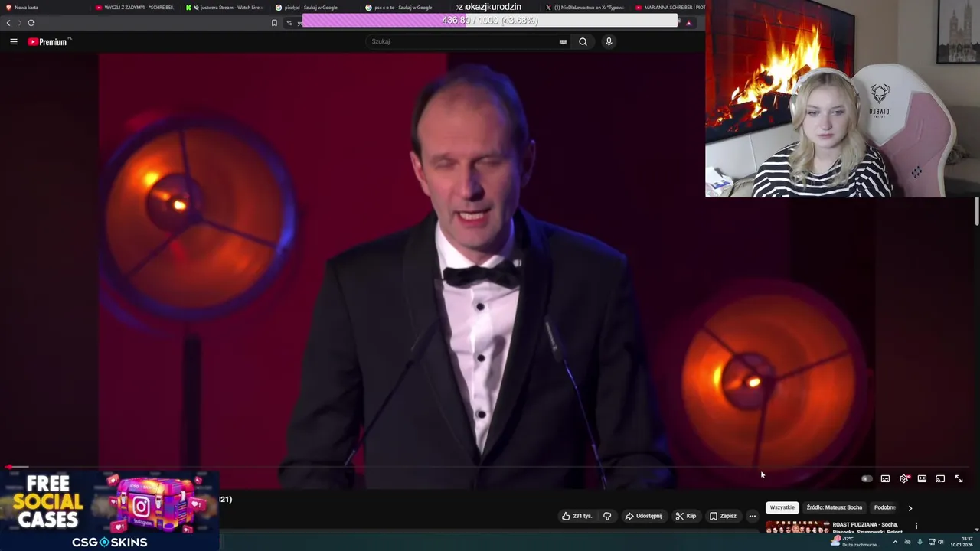Open the ROAST PUDZIANA video thumbnail
The height and width of the screenshot is (551, 980).
[x=797, y=527]
